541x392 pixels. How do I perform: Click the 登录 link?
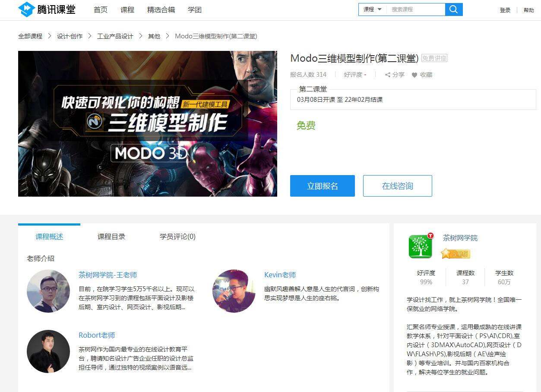click(x=505, y=10)
